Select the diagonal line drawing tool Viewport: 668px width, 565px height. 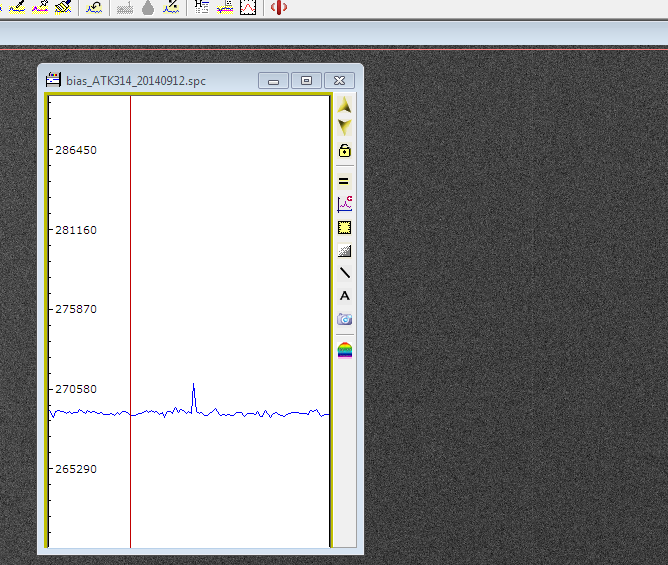click(x=344, y=273)
